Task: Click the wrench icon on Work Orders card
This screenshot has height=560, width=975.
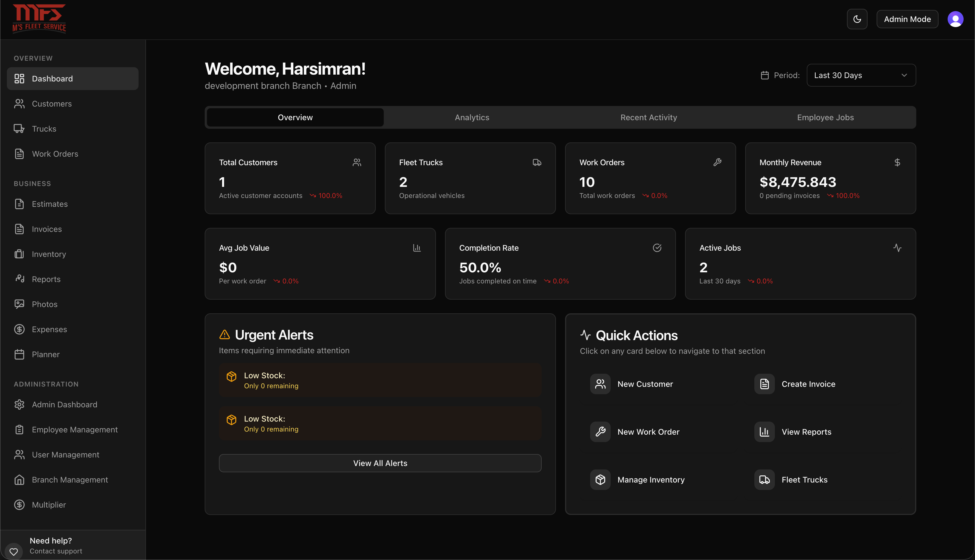Action: click(717, 162)
